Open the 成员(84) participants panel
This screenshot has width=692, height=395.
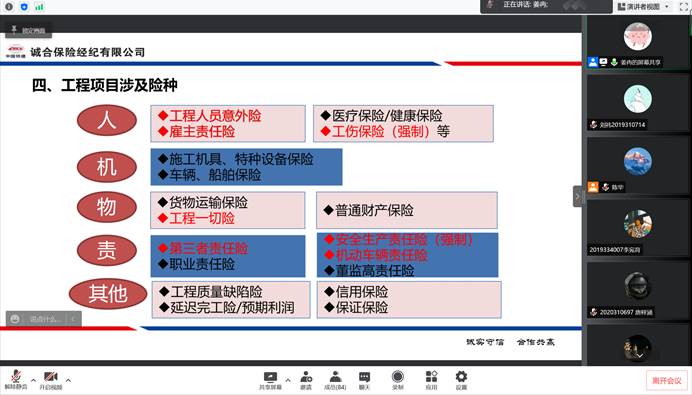coord(335,380)
